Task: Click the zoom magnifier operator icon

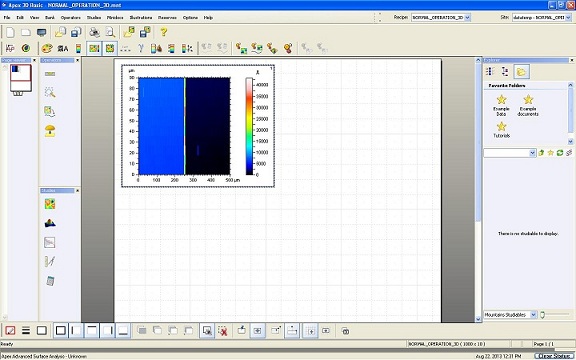Action: 50,92
